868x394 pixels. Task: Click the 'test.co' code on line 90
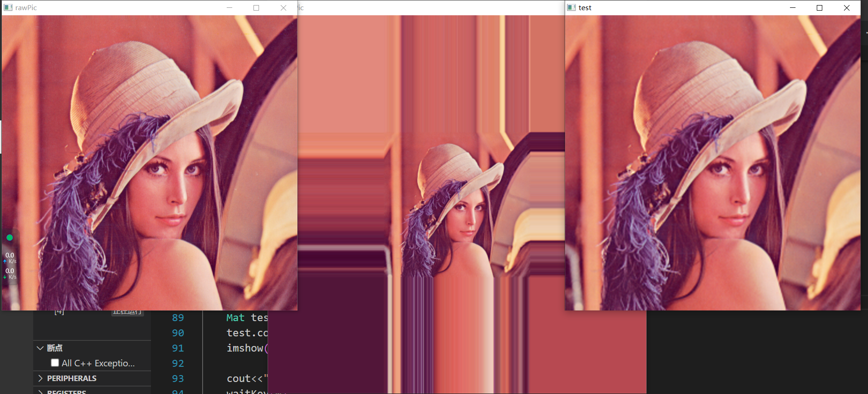click(247, 333)
